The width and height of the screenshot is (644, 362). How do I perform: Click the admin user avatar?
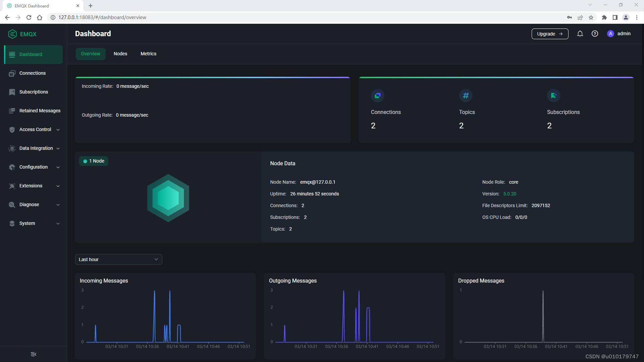coord(610,34)
